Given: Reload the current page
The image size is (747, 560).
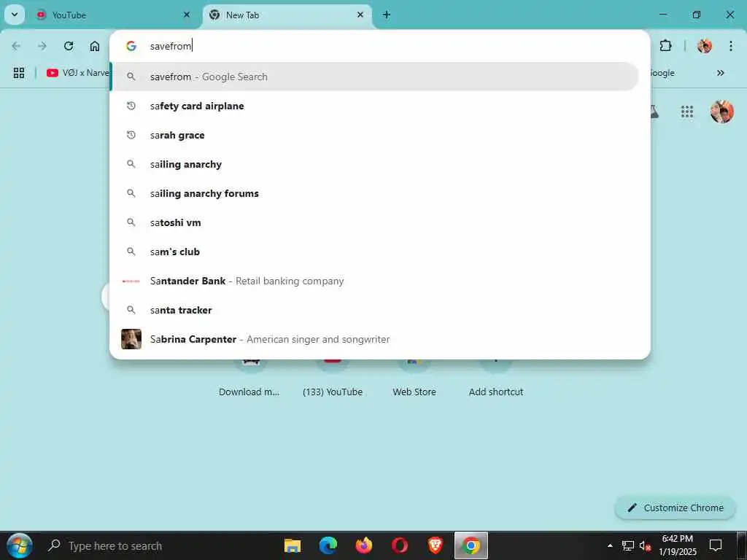Looking at the screenshot, I should [x=69, y=46].
